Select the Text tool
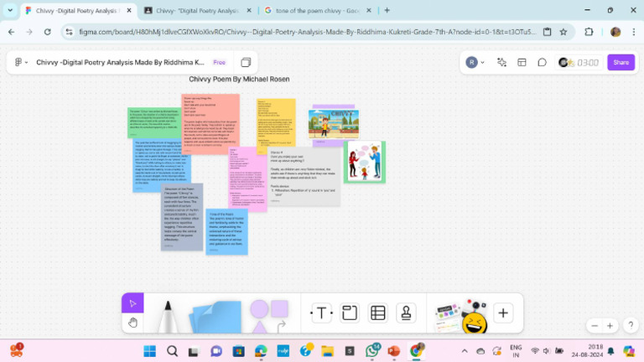 tap(321, 313)
